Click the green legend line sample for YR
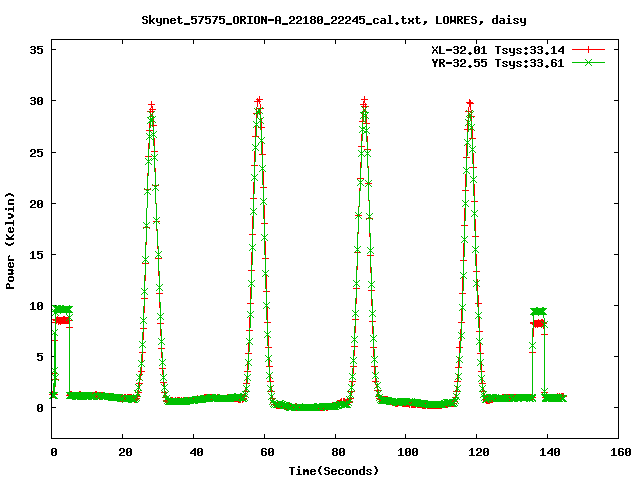Screen dimensions: 640x480 click(x=588, y=63)
